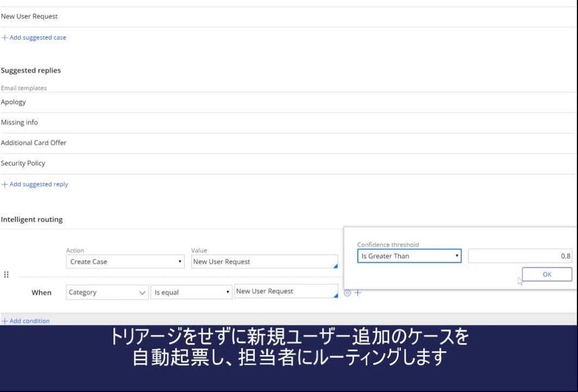Open the Confidence threshold operator dropdown
The height and width of the screenshot is (392, 578).
409,256
